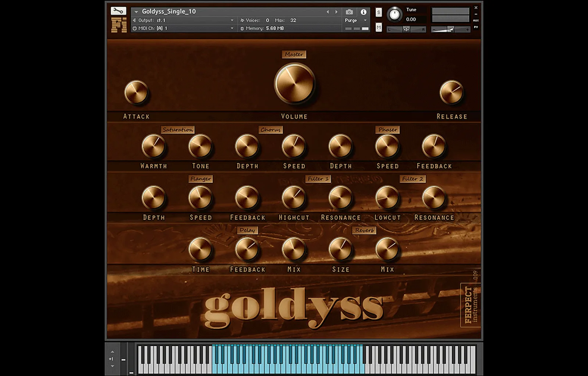Shift keyboard octave up arrow

tap(112, 352)
